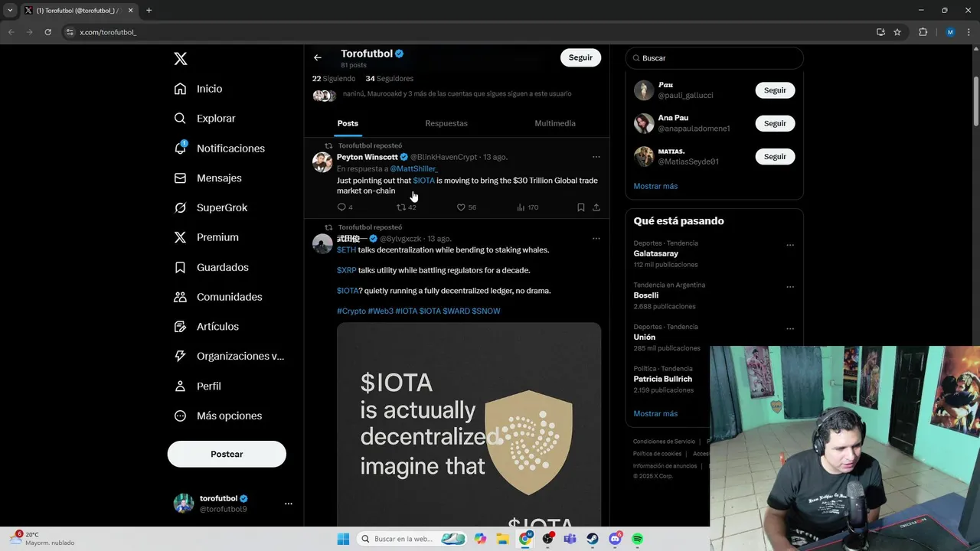Select the Posts tab
The width and height of the screenshot is (980, 551).
pyautogui.click(x=348, y=123)
